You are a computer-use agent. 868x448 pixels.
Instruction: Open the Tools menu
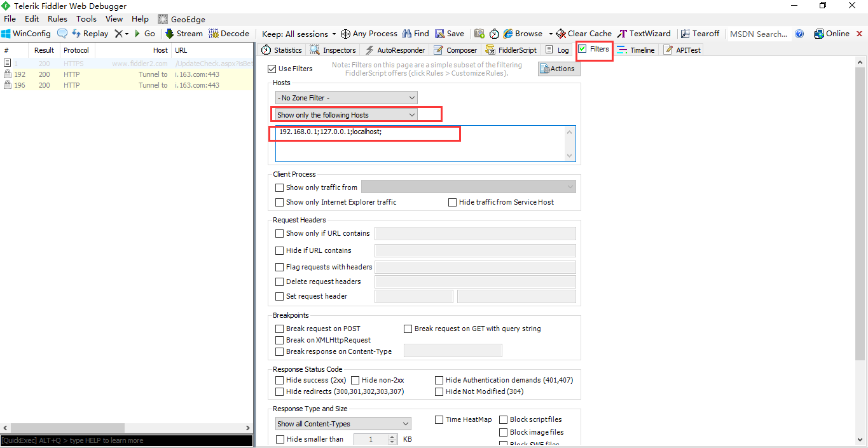[x=86, y=19]
